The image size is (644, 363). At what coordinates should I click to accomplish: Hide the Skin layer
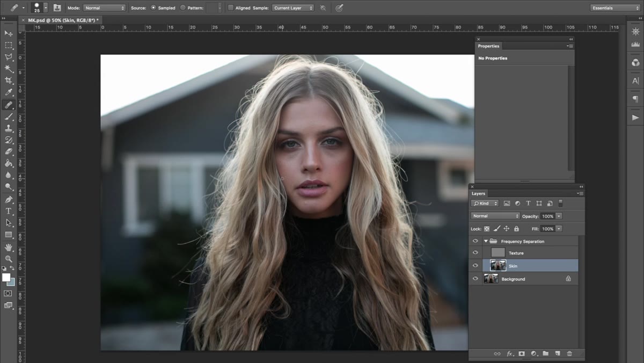click(475, 266)
